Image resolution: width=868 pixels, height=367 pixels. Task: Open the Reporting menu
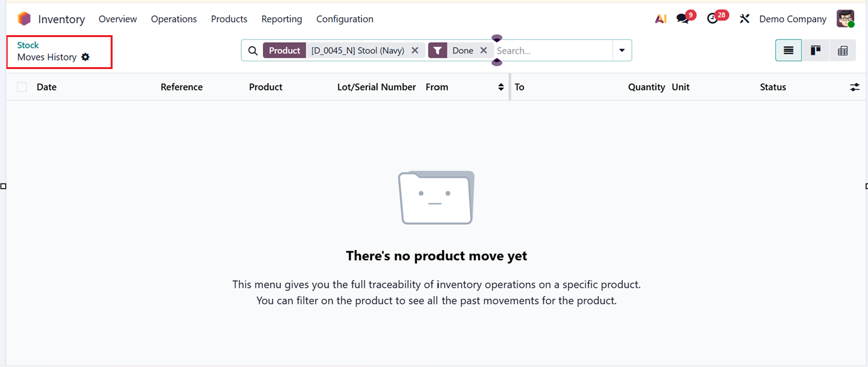pyautogui.click(x=281, y=19)
